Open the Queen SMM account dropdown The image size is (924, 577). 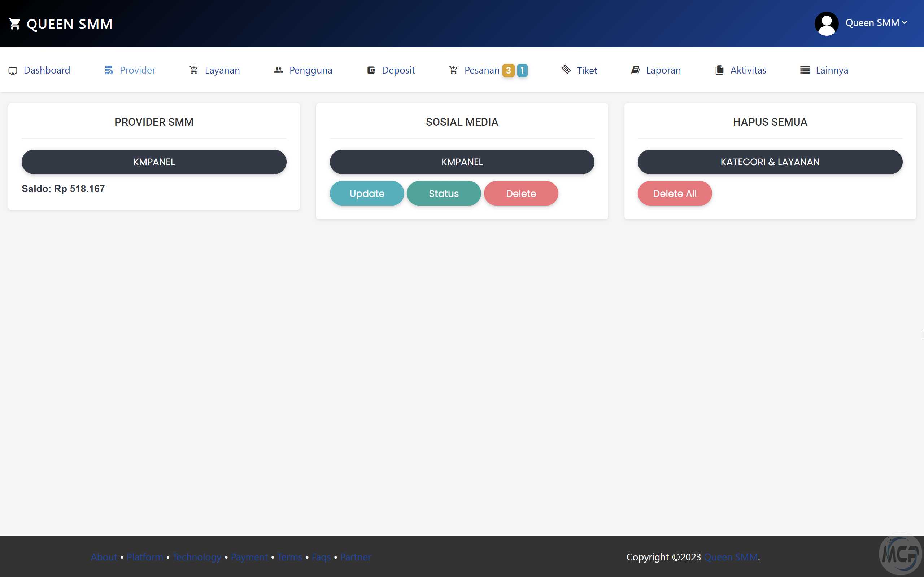876,23
